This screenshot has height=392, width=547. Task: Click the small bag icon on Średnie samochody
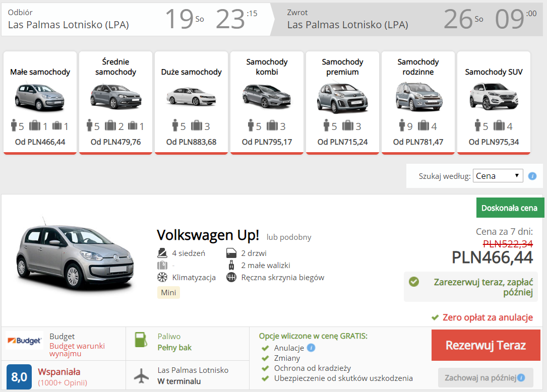(x=133, y=125)
